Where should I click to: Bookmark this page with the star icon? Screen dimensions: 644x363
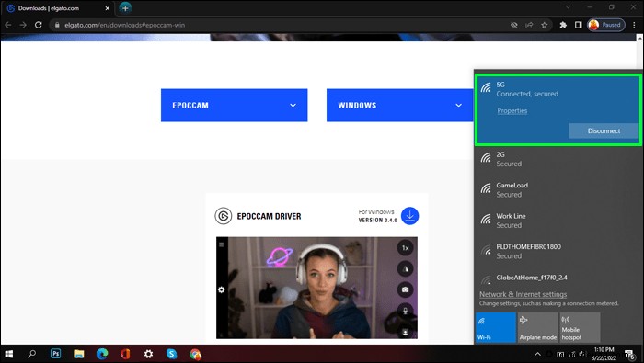(545, 25)
